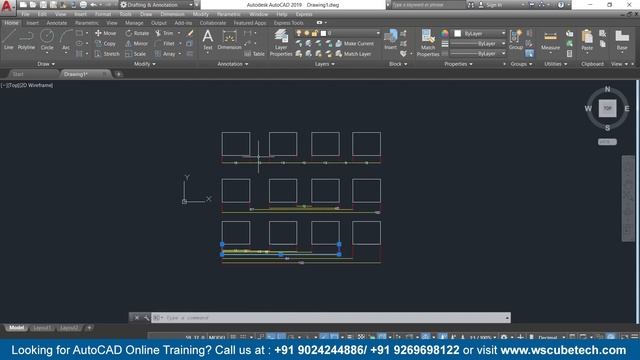
Task: Click the Mirror tool
Action: coord(137,43)
